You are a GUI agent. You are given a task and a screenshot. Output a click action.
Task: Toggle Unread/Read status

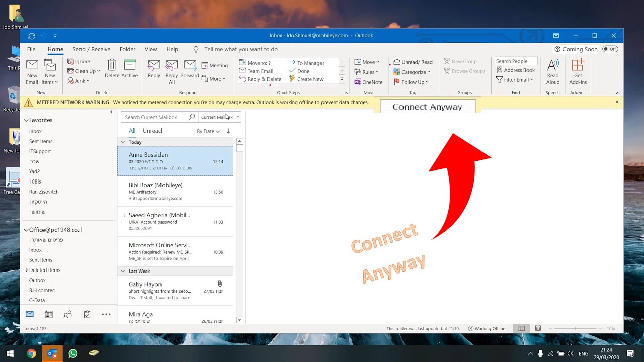tap(413, 62)
